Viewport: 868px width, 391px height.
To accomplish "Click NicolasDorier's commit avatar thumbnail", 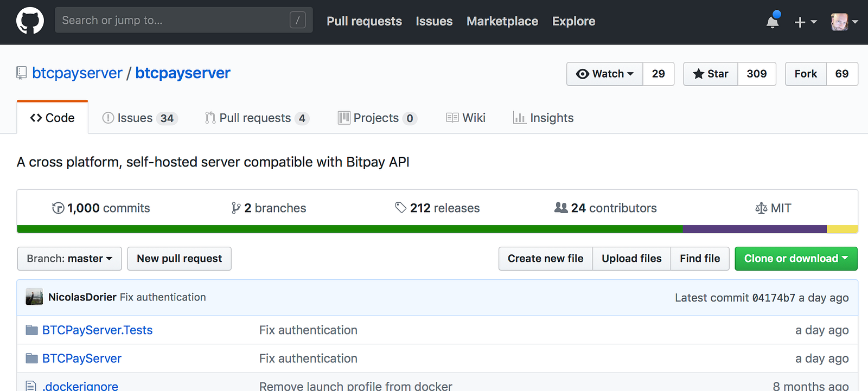I will click(x=34, y=297).
